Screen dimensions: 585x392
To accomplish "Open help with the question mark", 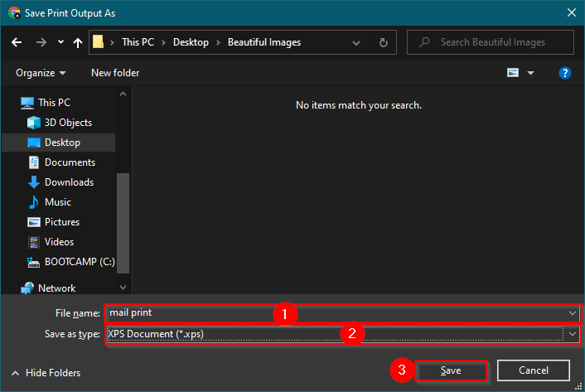I will (565, 73).
